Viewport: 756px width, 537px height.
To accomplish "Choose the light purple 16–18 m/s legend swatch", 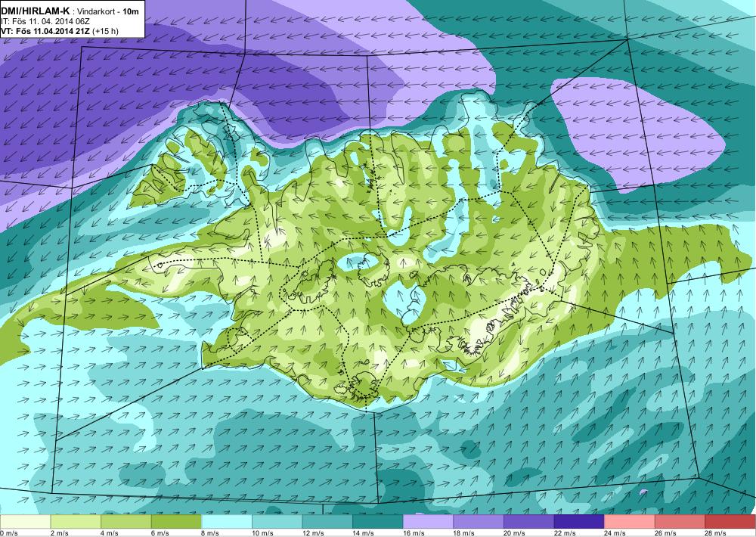I will pos(428,522).
